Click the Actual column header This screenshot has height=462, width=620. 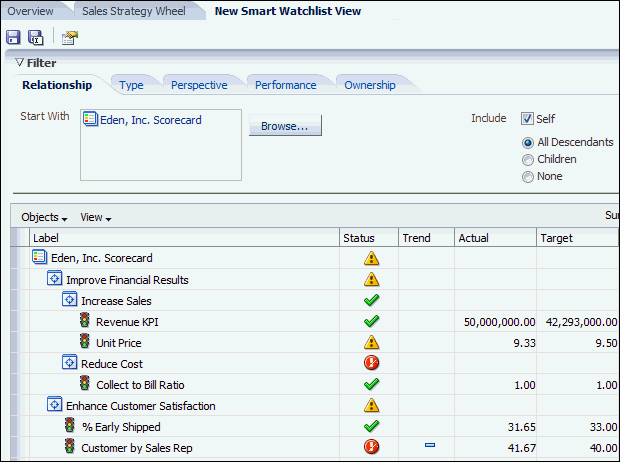[x=495, y=238]
